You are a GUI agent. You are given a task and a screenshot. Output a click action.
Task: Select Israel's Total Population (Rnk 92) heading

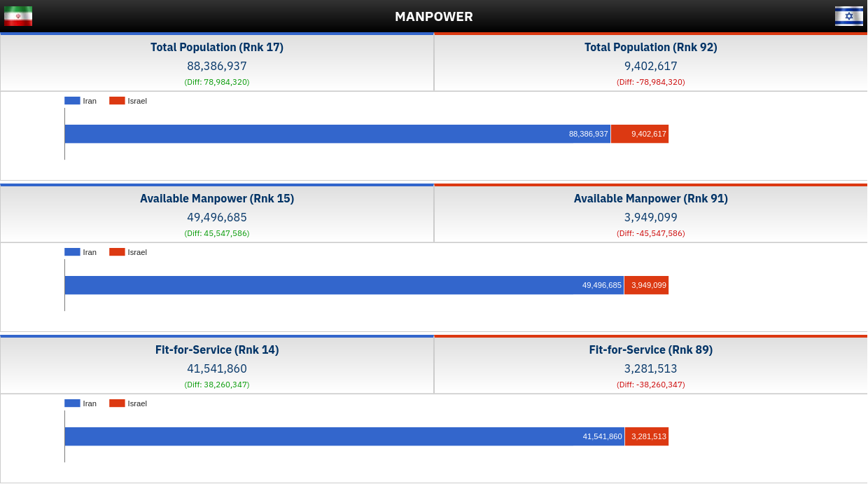651,47
